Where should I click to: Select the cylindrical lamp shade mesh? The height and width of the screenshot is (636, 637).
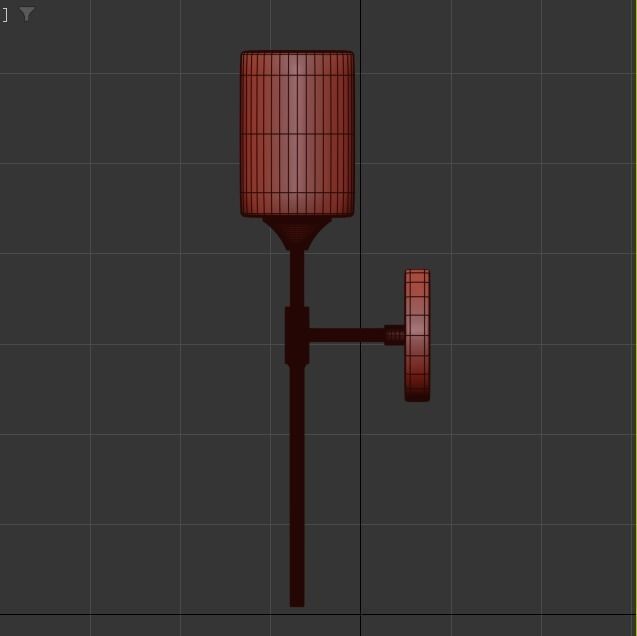tap(297, 134)
